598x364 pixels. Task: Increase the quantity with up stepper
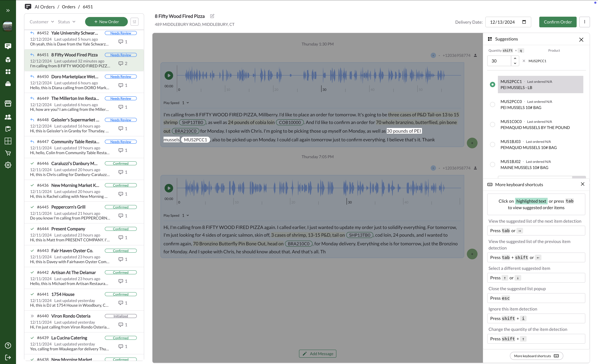tap(515, 58)
